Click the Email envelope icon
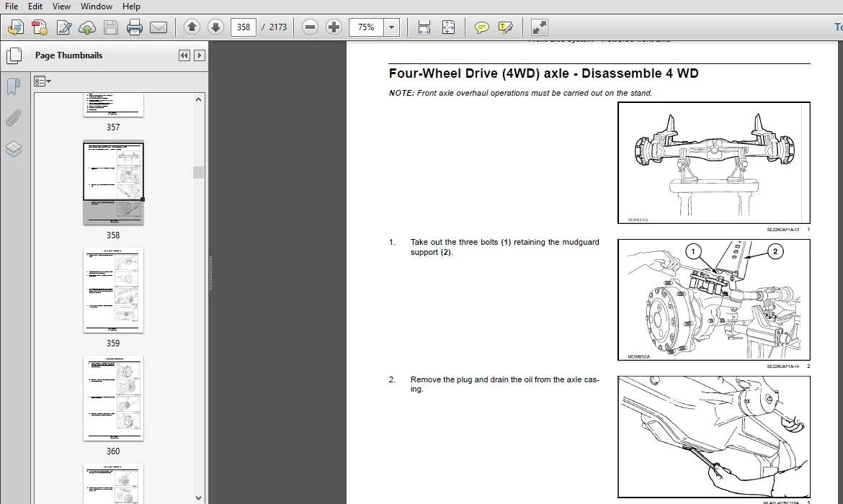 [x=158, y=27]
